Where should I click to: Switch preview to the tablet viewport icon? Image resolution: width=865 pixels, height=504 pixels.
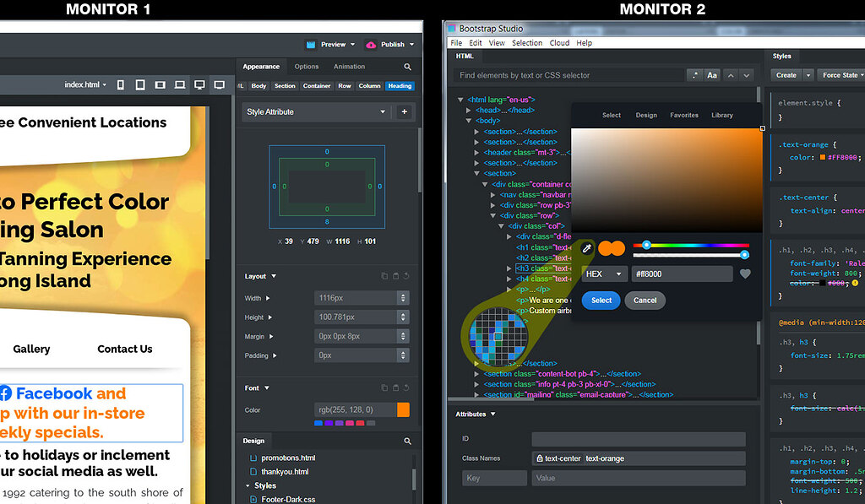(x=140, y=84)
